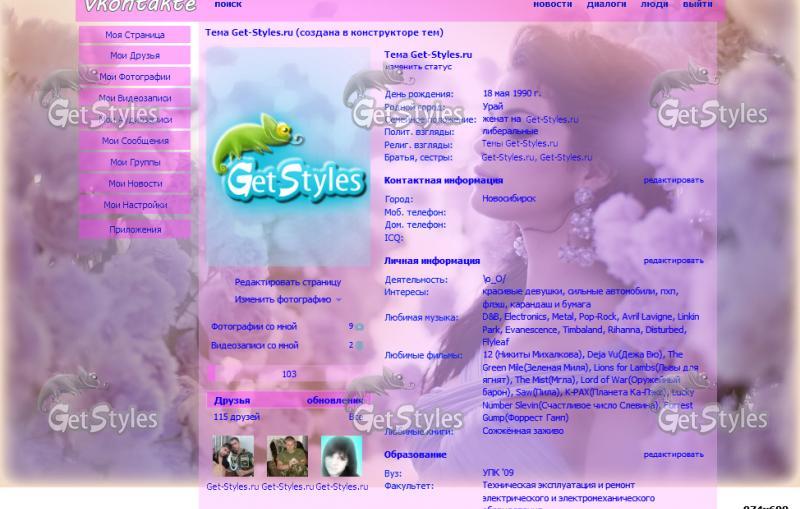This screenshot has width=800, height=509.
Task: Select Мои Сообщения in the left menu
Action: (x=135, y=141)
